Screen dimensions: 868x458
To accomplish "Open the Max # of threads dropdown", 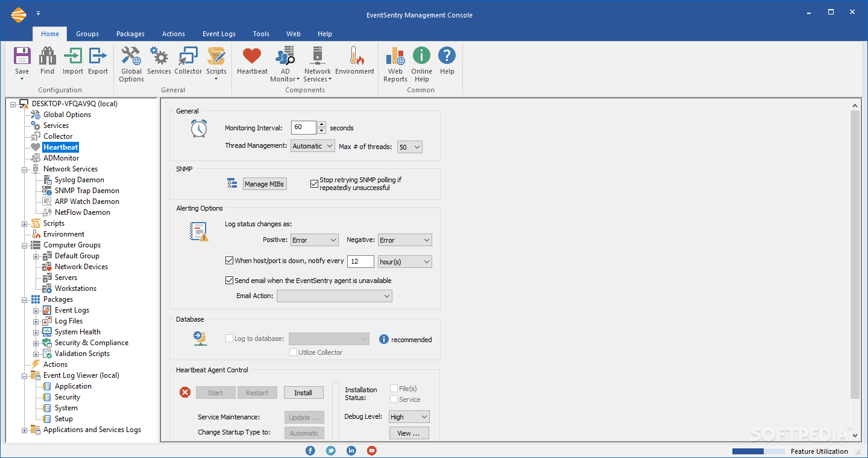I will (x=410, y=147).
